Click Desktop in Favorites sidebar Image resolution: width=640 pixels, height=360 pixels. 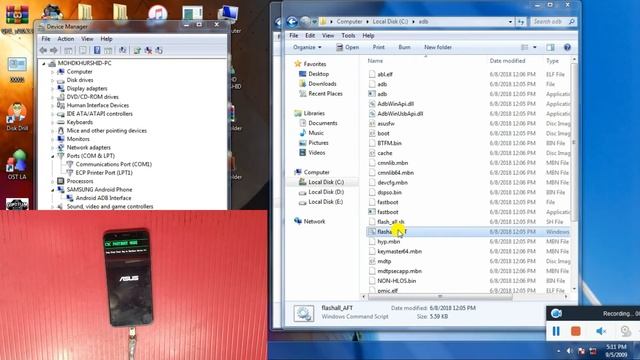(318, 74)
